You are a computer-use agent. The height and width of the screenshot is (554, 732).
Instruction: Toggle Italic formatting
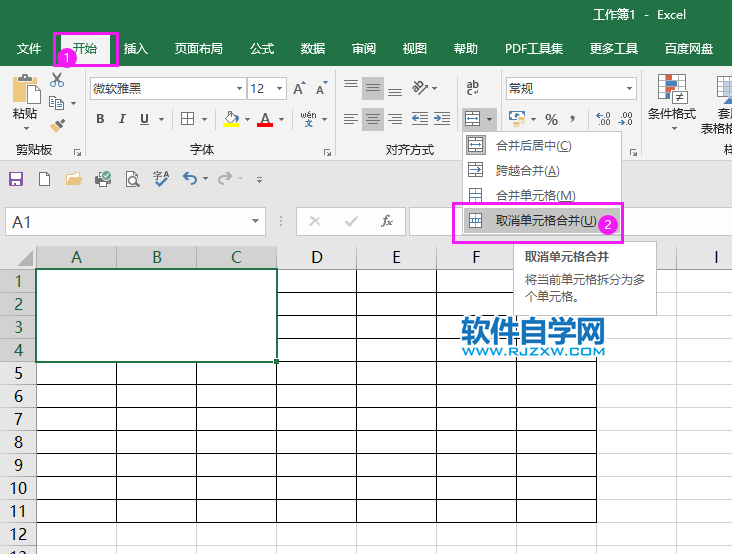pos(122,119)
